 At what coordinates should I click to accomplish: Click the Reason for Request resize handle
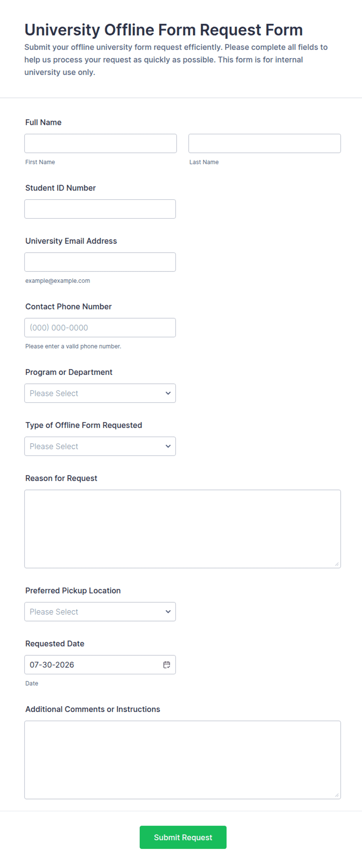click(x=337, y=564)
